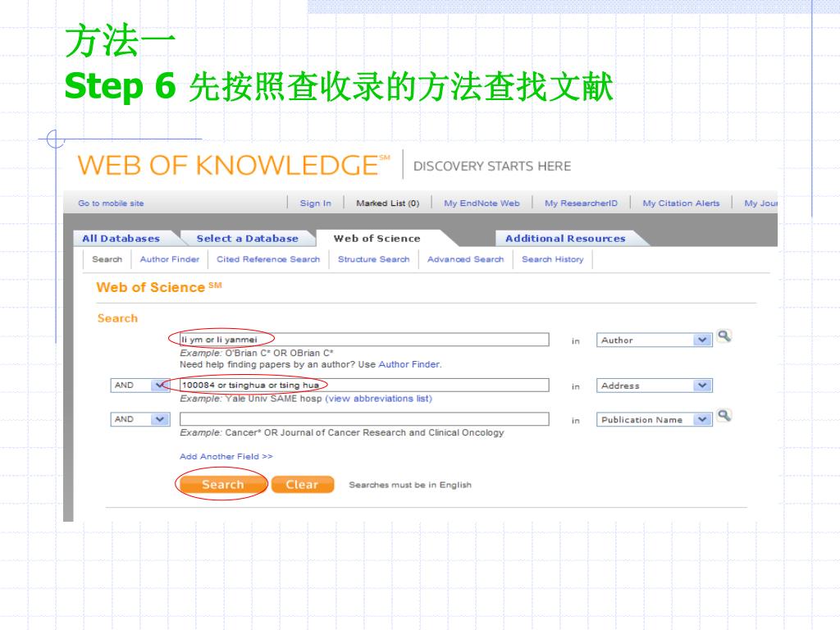The image size is (840, 630).
Task: Open the Author field type dropdown
Action: [x=654, y=340]
